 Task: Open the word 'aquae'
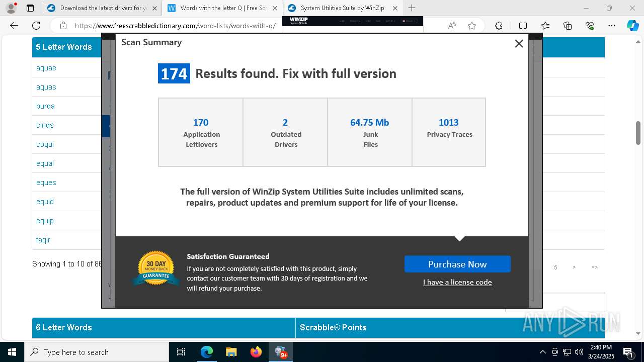tap(46, 68)
